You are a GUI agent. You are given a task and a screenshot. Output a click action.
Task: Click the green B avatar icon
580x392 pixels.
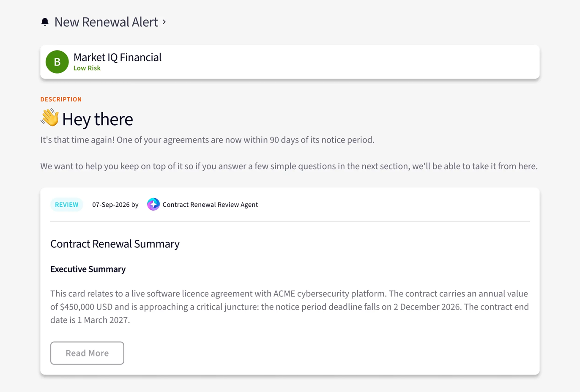tap(57, 62)
